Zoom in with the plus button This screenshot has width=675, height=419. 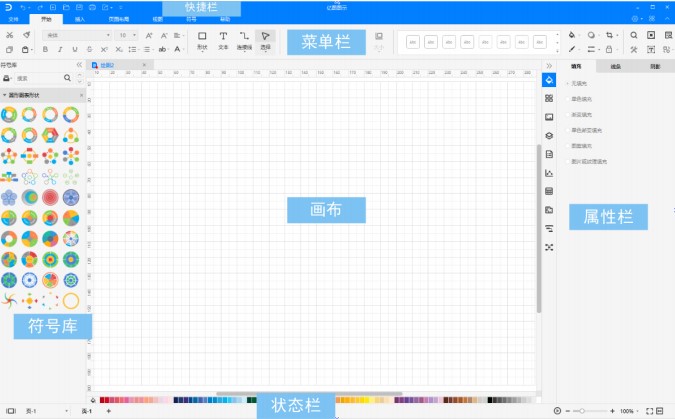point(612,411)
